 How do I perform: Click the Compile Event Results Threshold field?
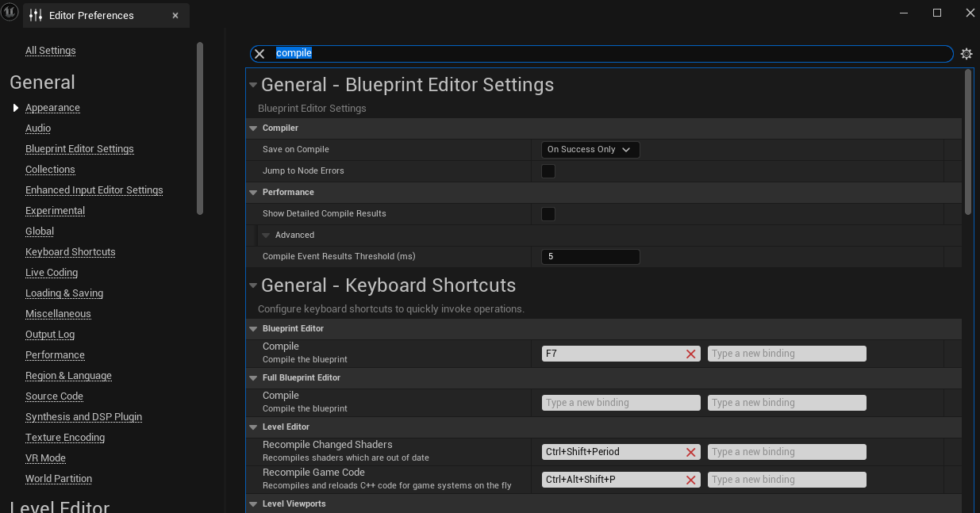pyautogui.click(x=590, y=257)
